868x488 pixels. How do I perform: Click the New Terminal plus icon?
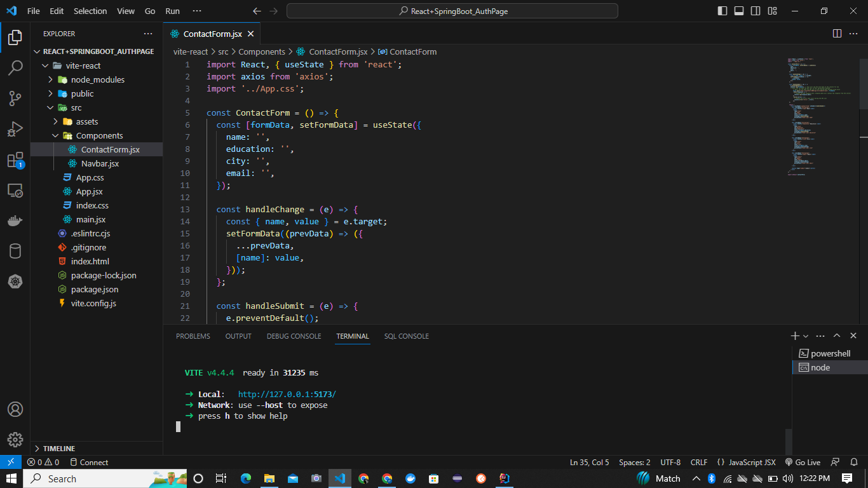coord(795,335)
